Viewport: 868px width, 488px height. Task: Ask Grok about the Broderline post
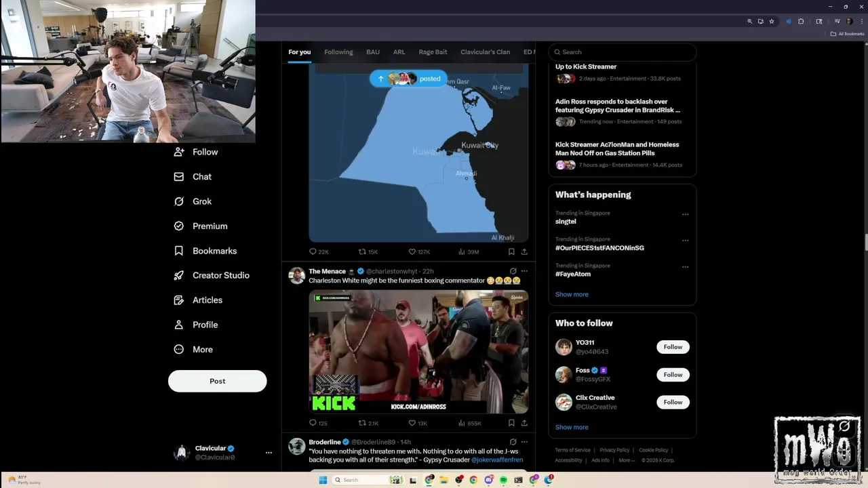513,442
